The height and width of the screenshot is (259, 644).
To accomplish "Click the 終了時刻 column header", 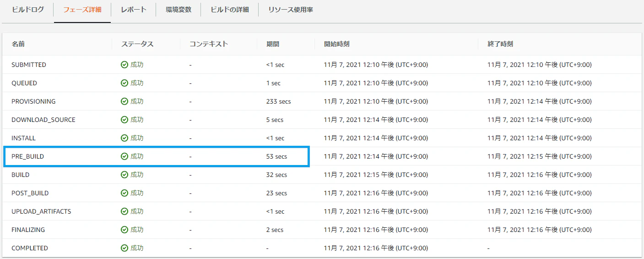I will click(x=500, y=44).
